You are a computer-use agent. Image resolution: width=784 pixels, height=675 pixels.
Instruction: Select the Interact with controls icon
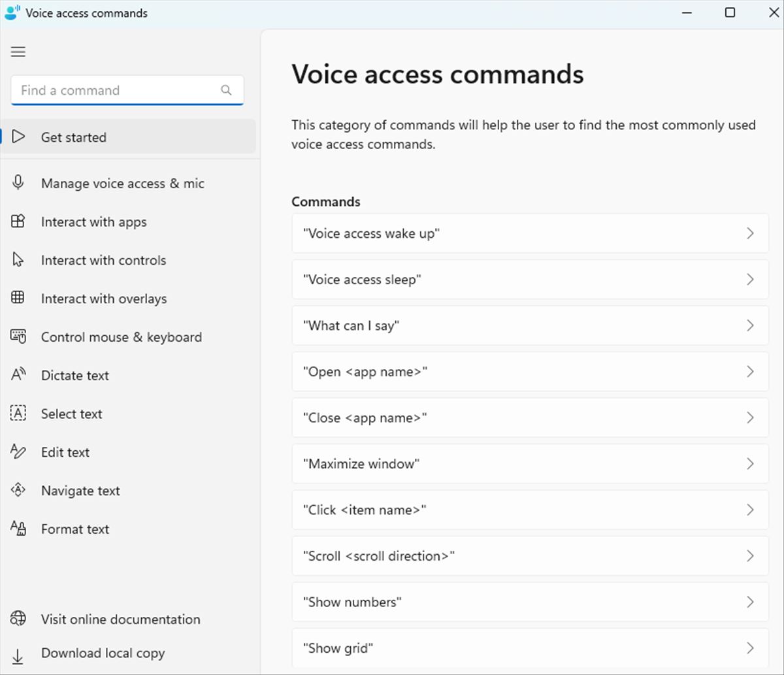18,260
